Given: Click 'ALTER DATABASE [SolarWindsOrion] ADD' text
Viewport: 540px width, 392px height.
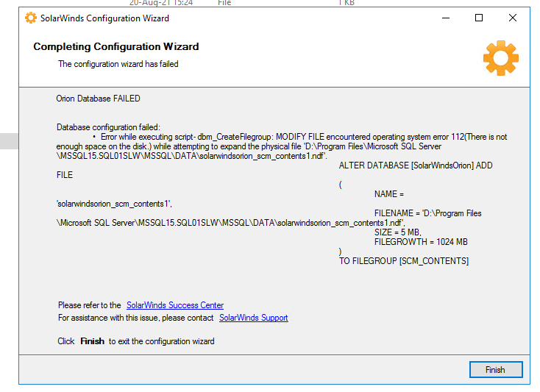Looking at the screenshot, I should [x=416, y=165].
